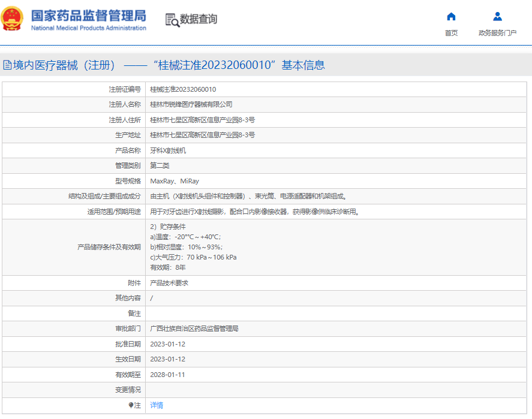
Task: Click the 注册人住所 address value
Action: [x=202, y=120]
